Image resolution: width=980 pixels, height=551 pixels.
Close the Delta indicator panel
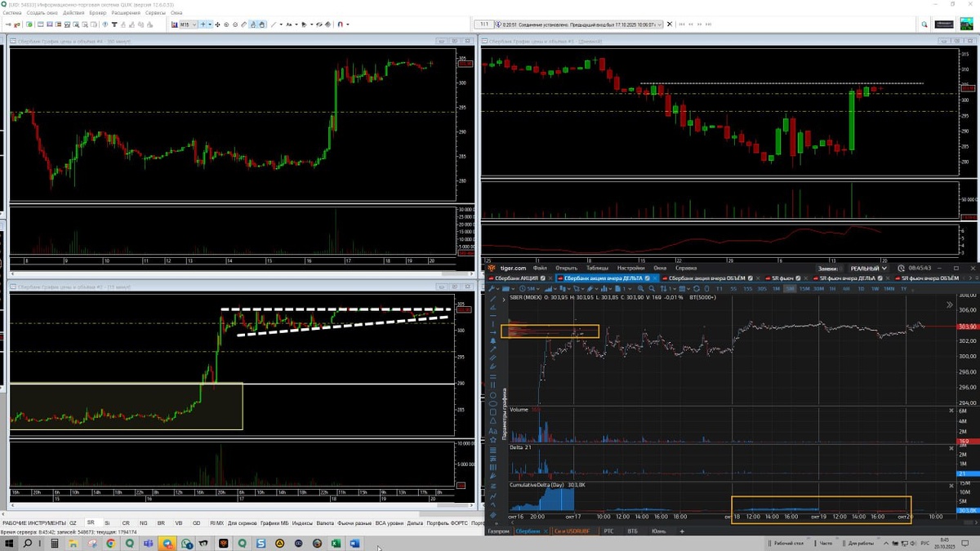(x=951, y=447)
